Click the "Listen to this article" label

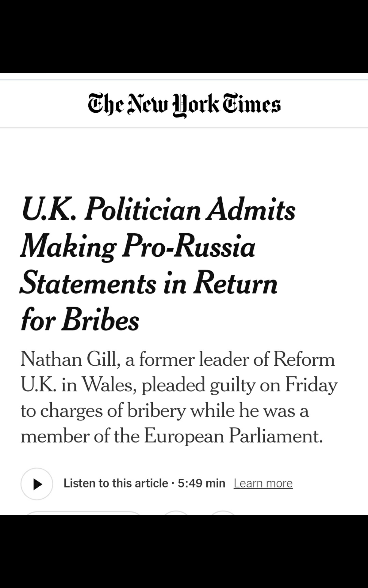(x=116, y=483)
